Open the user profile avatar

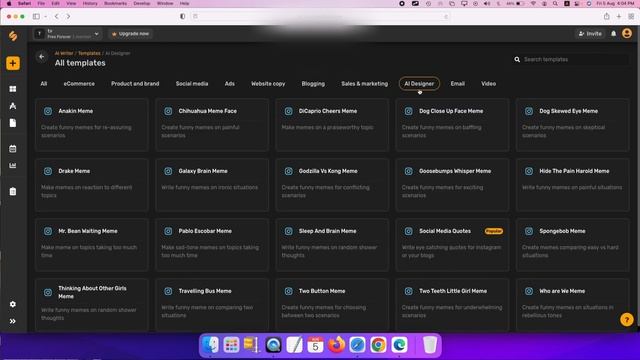click(627, 33)
